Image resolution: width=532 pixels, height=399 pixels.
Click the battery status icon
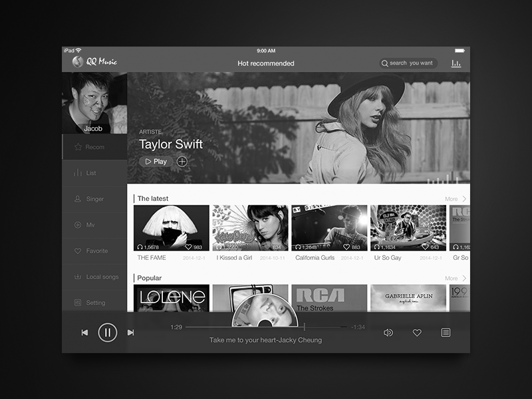pyautogui.click(x=460, y=51)
